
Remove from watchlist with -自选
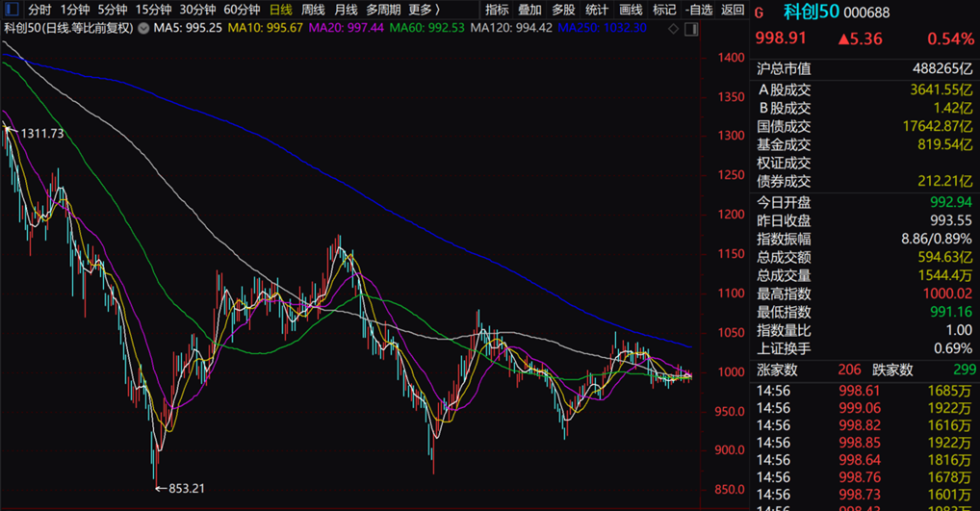pos(699,10)
